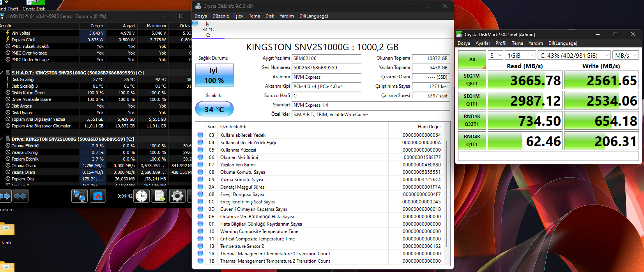Open the test count dropdown showing 3
The image size is (644, 272).
(x=495, y=55)
